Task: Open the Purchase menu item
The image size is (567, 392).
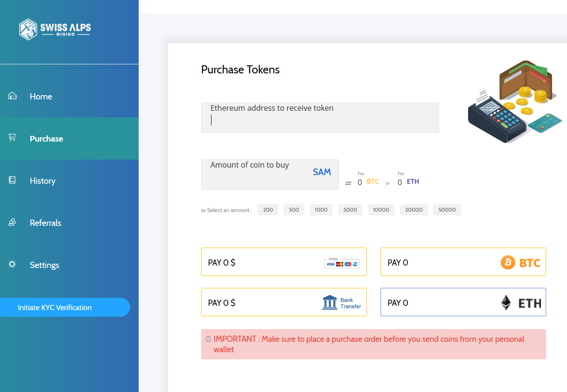Action: [69, 139]
